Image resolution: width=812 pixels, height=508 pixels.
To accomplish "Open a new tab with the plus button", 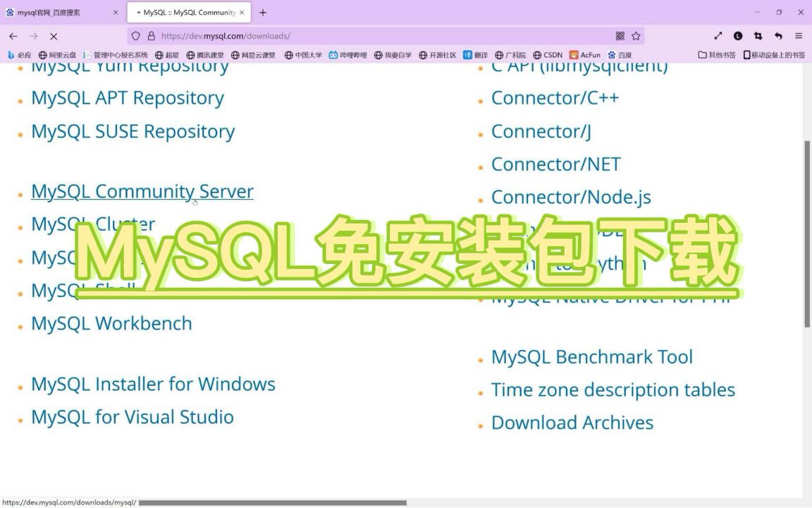I will click(x=262, y=12).
